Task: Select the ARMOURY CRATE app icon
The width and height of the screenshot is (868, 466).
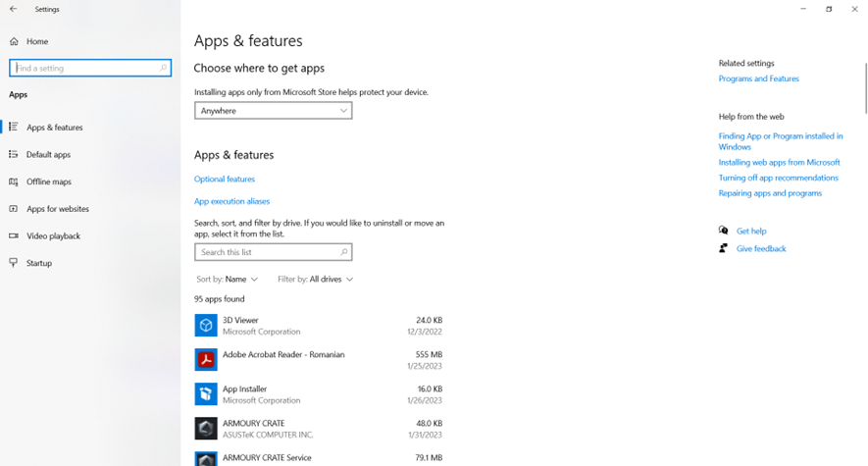Action: [206, 428]
